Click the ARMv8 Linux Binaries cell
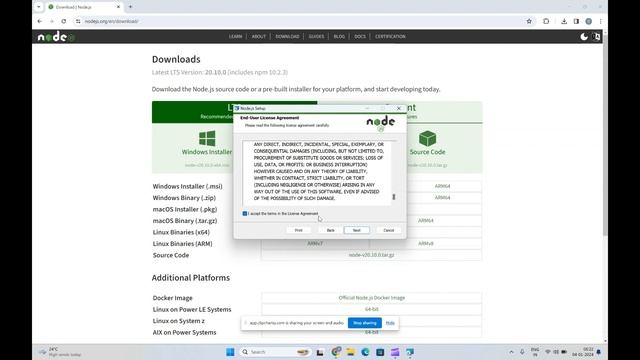This screenshot has height=360, width=640. [426, 244]
